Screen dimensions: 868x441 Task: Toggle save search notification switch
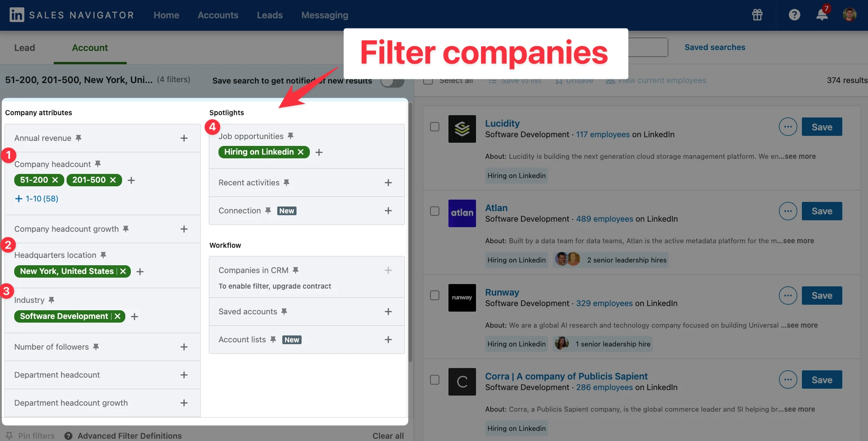(x=392, y=81)
